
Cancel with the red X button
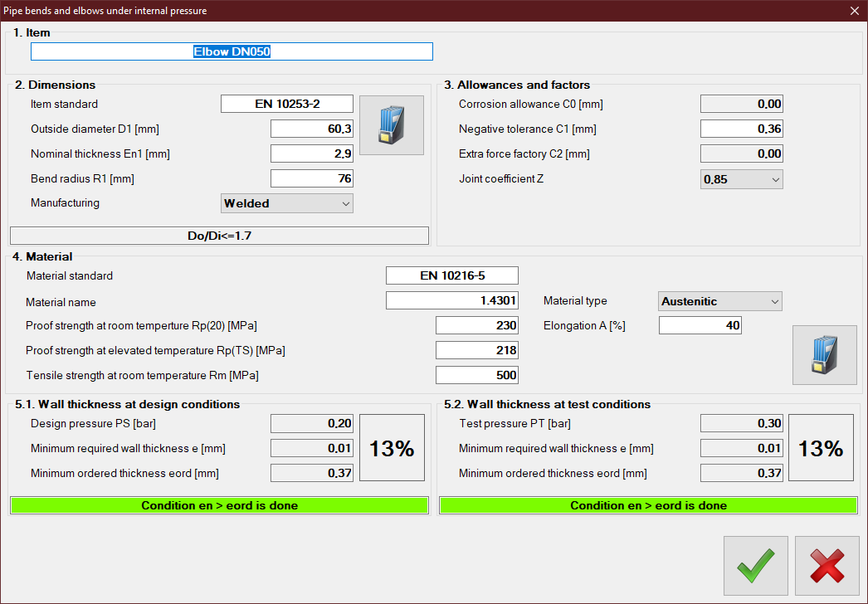coord(827,566)
